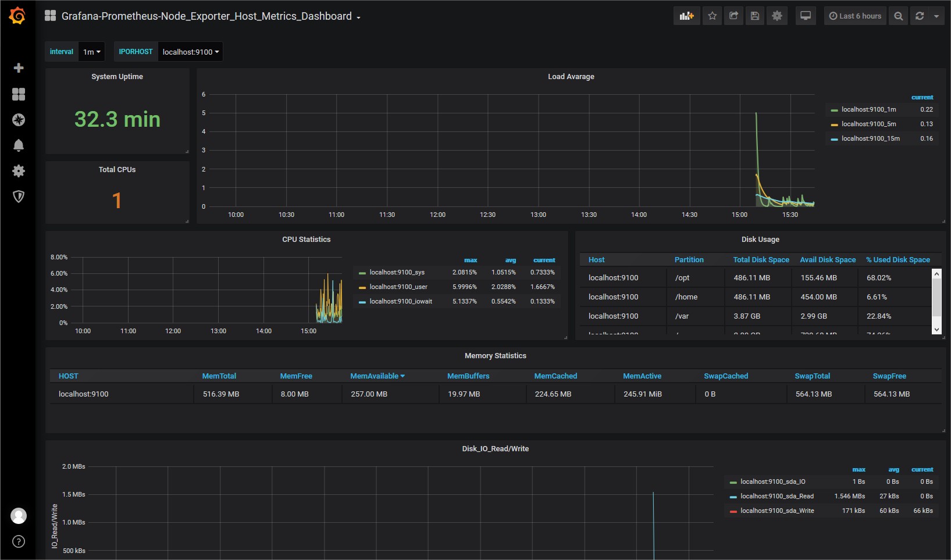Open user profile avatar in sidebar
The width and height of the screenshot is (951, 560).
tap(19, 516)
